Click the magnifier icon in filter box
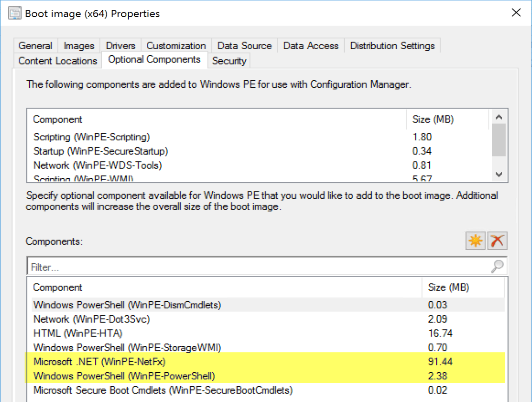Image resolution: width=532 pixels, height=402 pixels. [497, 266]
